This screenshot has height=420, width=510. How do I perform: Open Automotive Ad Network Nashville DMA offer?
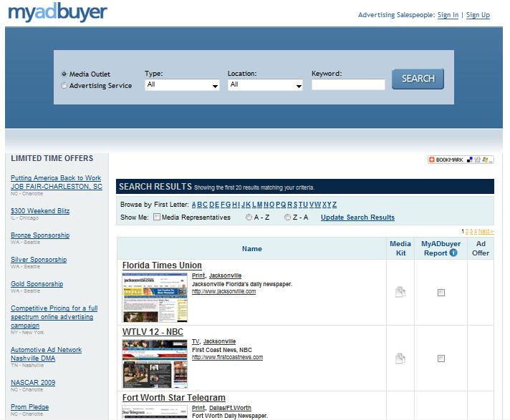46,354
